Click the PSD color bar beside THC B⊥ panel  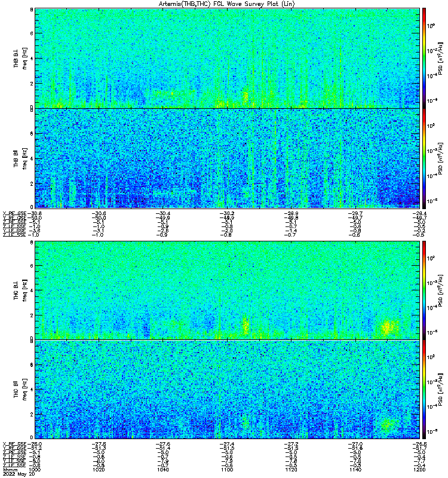(424, 290)
